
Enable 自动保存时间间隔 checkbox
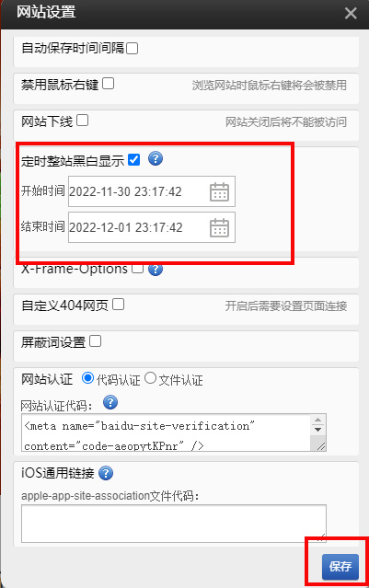[x=132, y=48]
